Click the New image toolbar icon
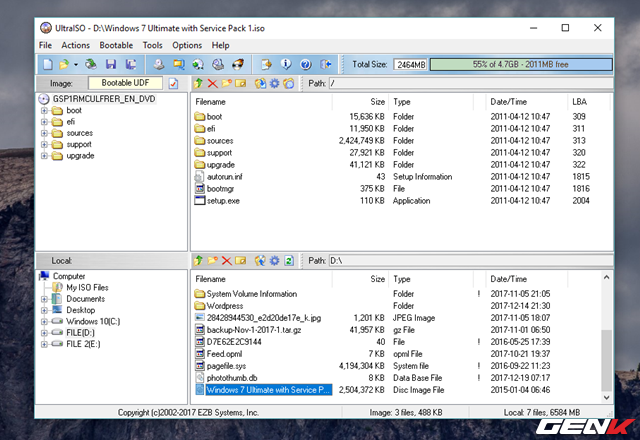640x440 pixels. tap(48, 64)
